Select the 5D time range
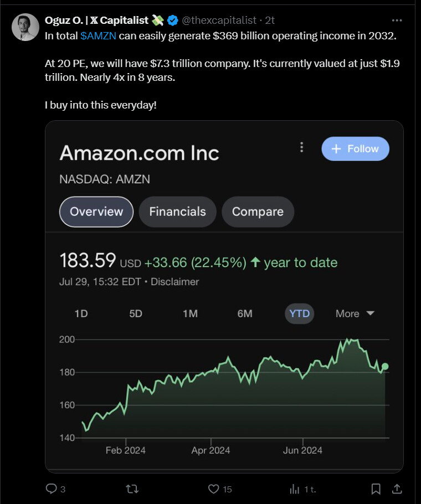This screenshot has width=421, height=504. click(x=136, y=313)
